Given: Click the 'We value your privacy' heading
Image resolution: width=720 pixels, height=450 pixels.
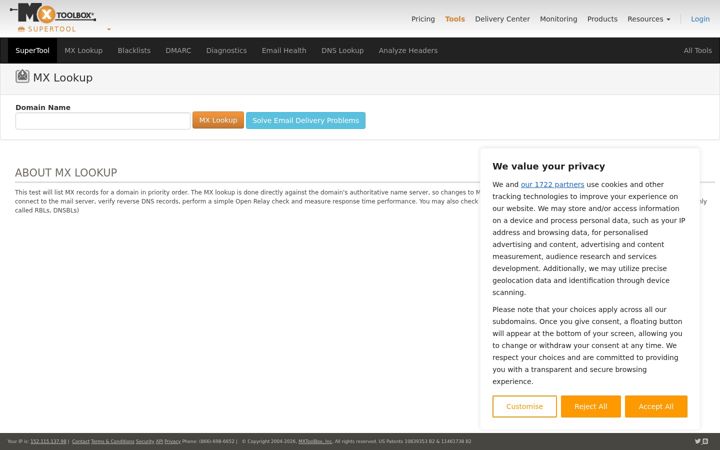Looking at the screenshot, I should (x=548, y=166).
